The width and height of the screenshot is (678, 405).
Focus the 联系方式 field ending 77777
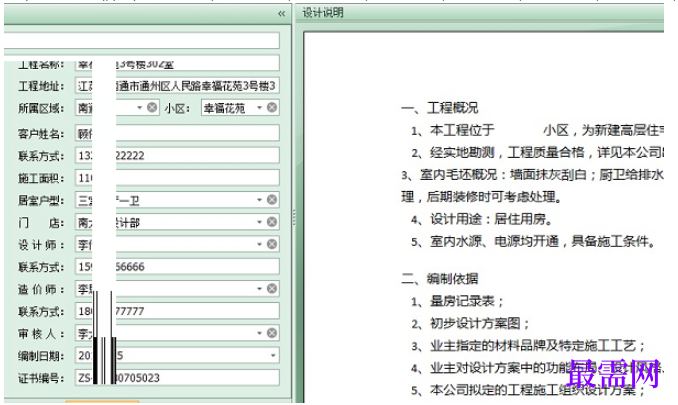[177, 311]
